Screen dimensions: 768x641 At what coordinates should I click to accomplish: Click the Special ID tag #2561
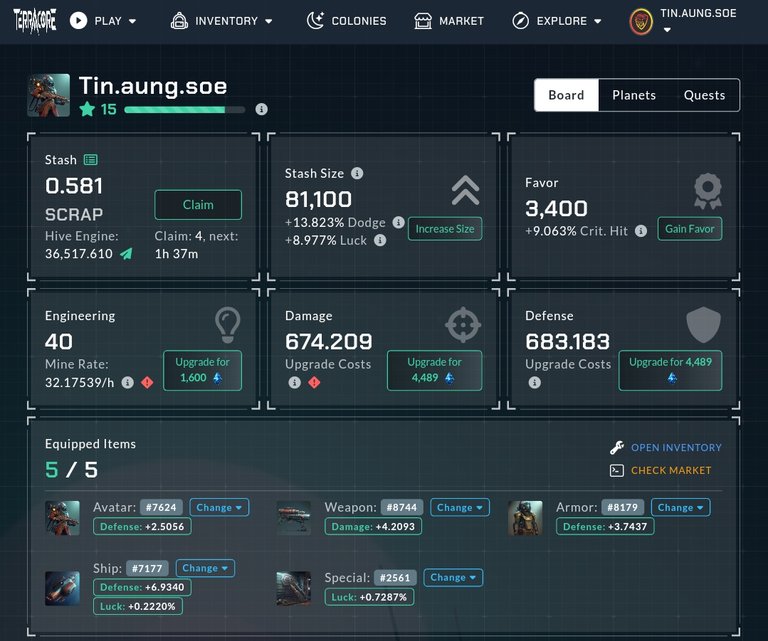395,577
